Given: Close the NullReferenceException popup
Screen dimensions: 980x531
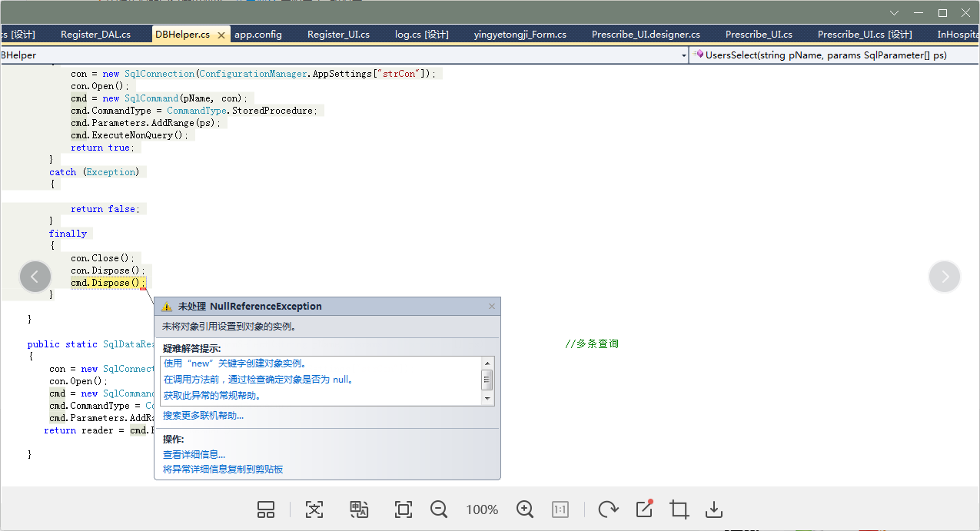Looking at the screenshot, I should [x=492, y=306].
